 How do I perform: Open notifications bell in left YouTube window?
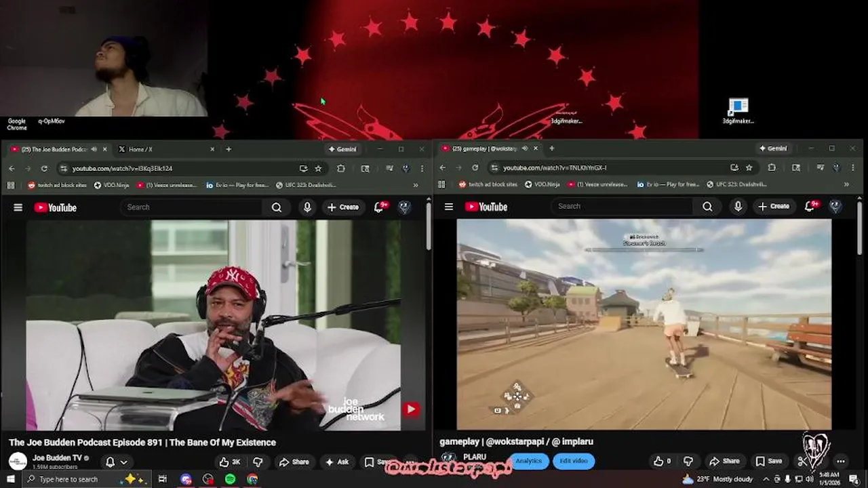380,207
